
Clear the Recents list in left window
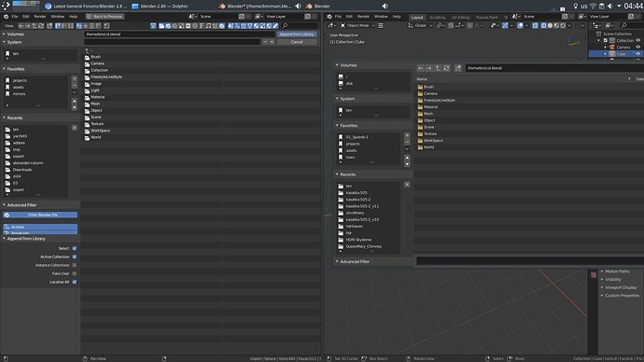click(75, 128)
